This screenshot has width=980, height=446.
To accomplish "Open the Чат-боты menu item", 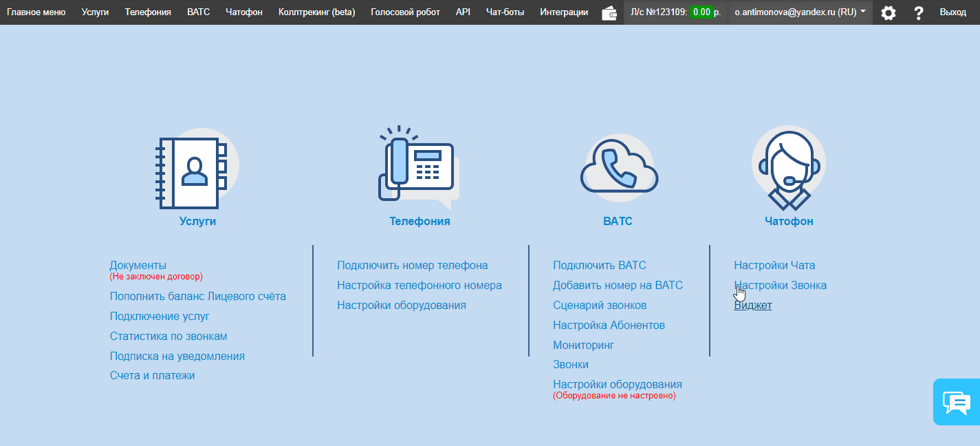I will tap(505, 12).
